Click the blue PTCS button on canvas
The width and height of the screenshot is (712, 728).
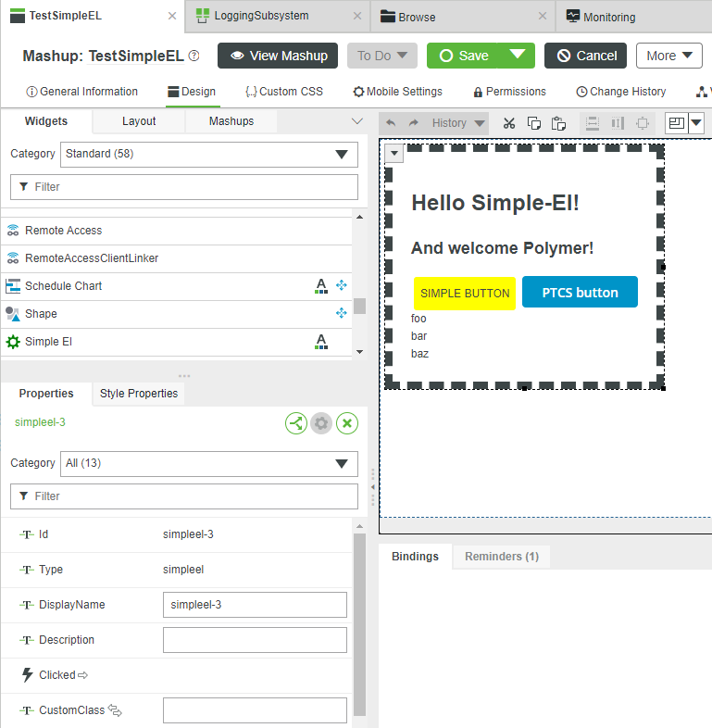[580, 292]
